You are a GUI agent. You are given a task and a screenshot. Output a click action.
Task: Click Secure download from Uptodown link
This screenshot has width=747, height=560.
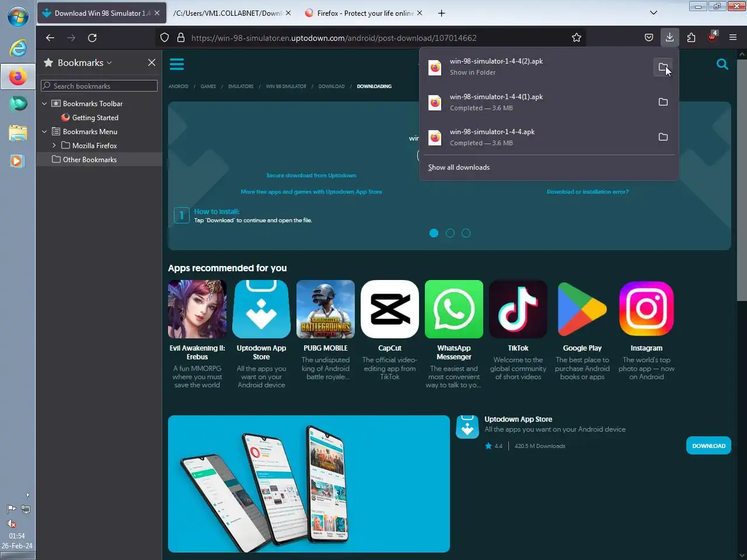click(x=311, y=176)
